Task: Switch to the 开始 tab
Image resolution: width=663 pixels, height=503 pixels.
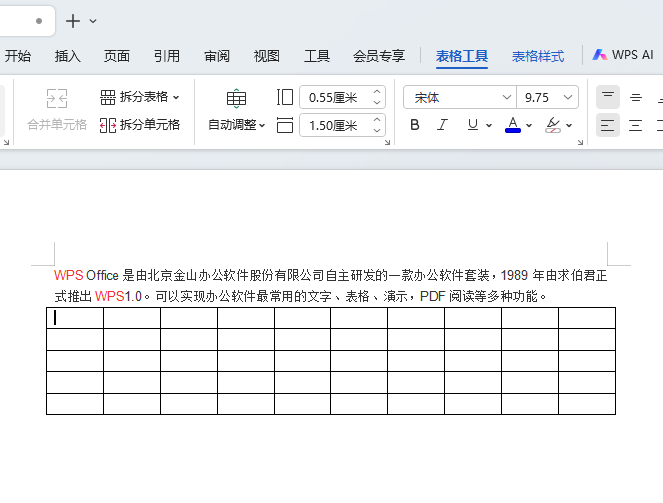Action: click(x=17, y=56)
